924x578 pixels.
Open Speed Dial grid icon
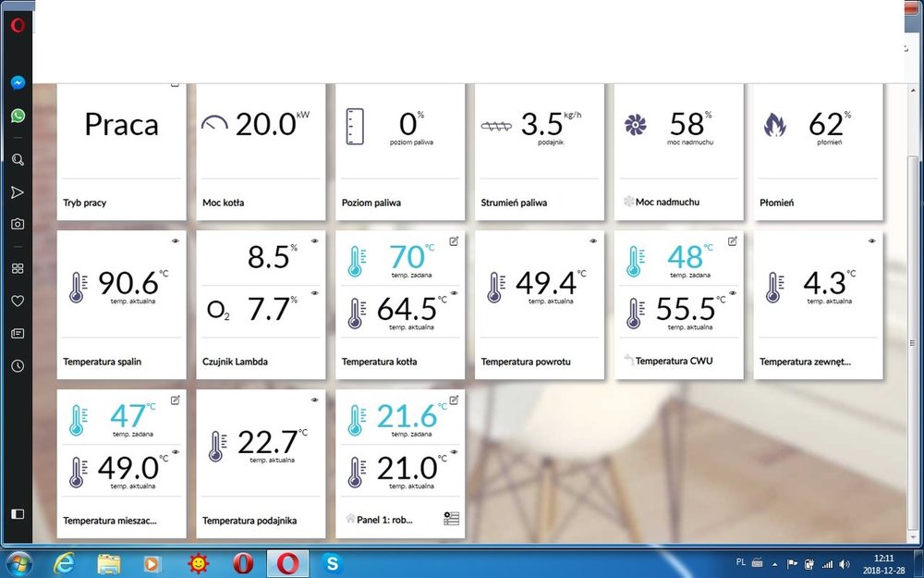pos(17,269)
